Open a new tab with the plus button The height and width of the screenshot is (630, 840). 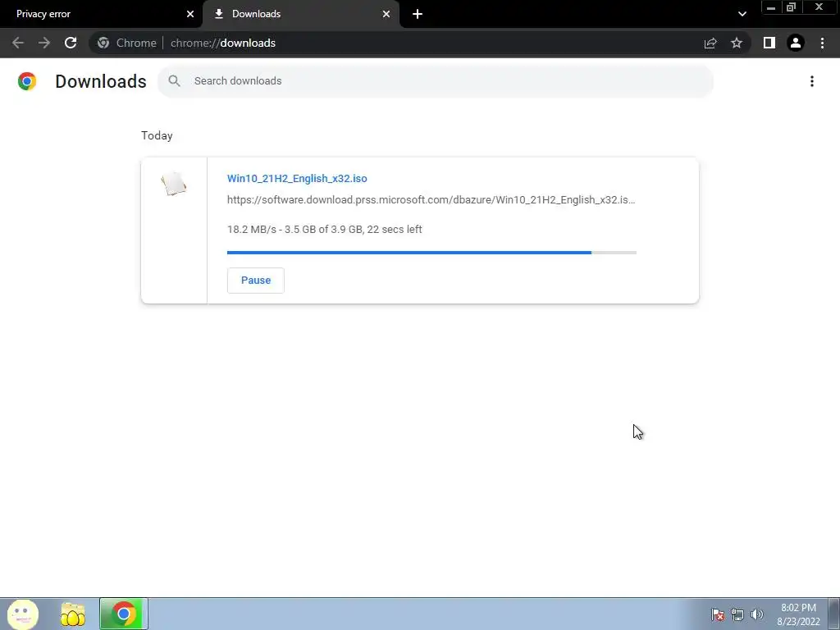[418, 14]
